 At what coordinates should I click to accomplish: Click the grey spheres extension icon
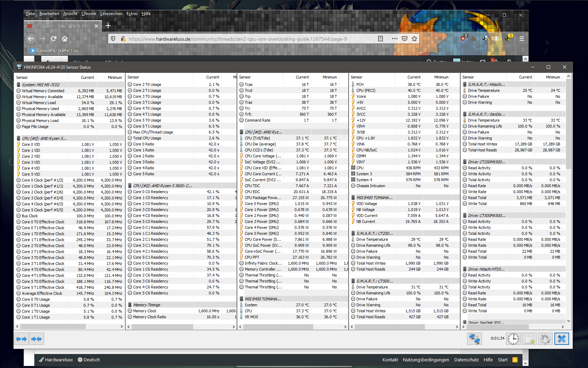pos(485,39)
